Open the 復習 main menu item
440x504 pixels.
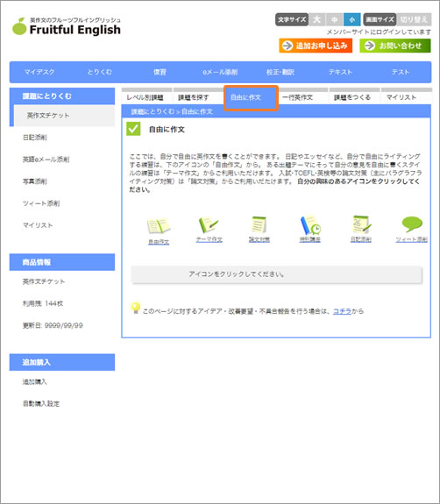coord(160,72)
